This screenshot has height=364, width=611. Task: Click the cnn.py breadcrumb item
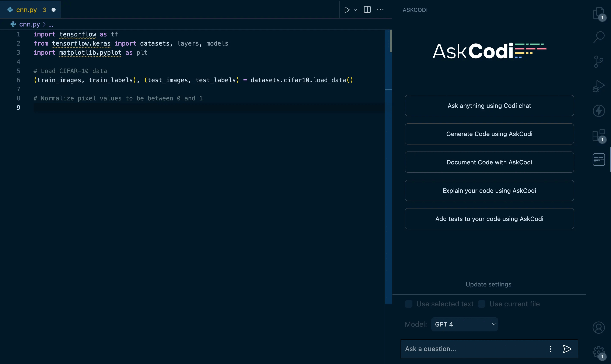29,24
